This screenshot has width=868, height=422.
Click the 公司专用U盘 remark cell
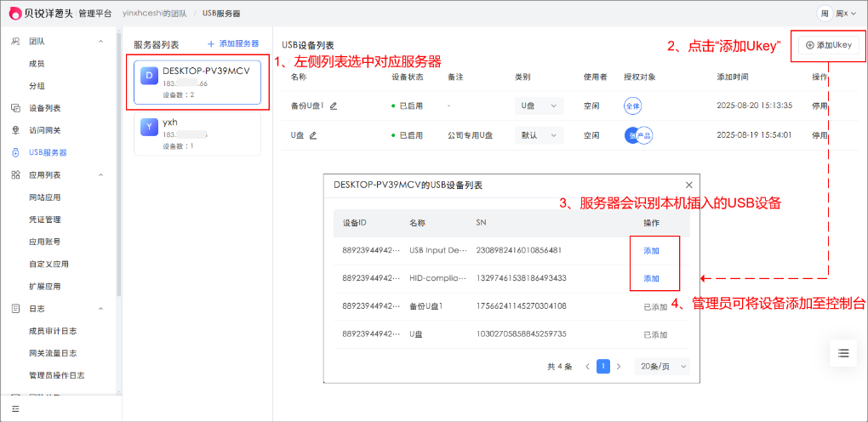[x=470, y=134]
